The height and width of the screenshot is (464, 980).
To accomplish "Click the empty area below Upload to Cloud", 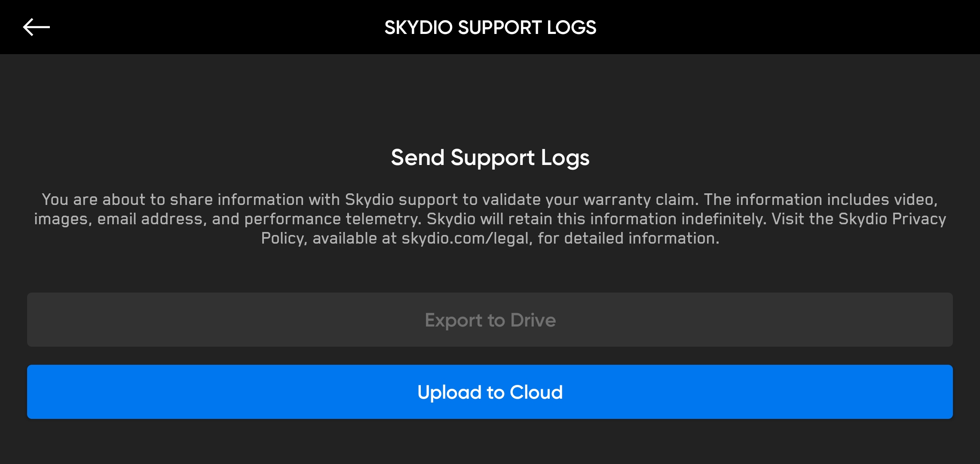I will [x=490, y=443].
